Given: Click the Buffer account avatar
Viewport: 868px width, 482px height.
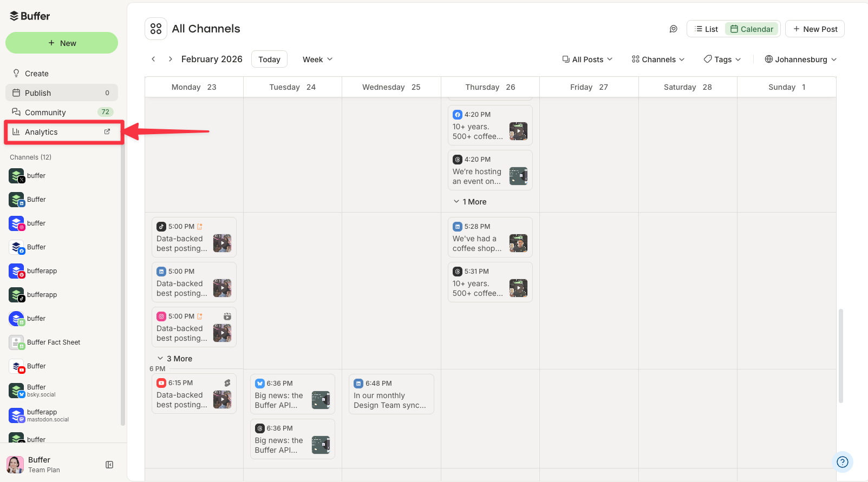Looking at the screenshot, I should 15,464.
